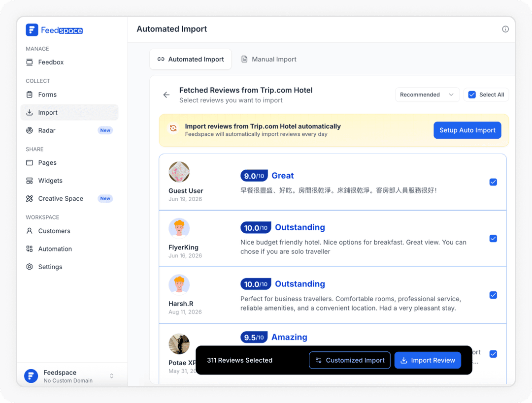
Task: Click the Aug 11, 2026 date
Action: 185,312
